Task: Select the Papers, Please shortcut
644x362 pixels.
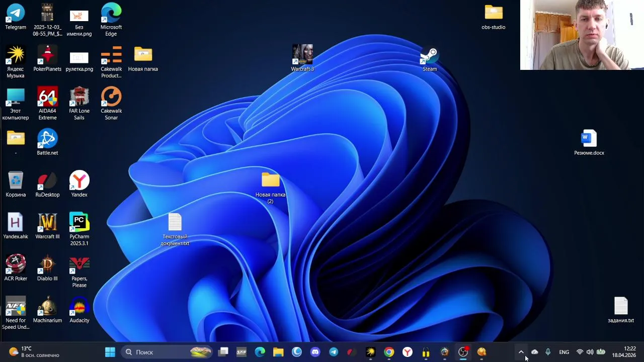Action: [x=79, y=271]
